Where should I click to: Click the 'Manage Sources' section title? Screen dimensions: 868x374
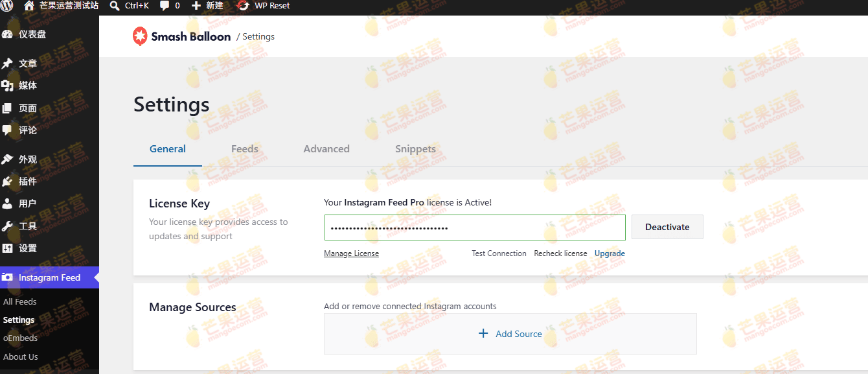point(192,307)
